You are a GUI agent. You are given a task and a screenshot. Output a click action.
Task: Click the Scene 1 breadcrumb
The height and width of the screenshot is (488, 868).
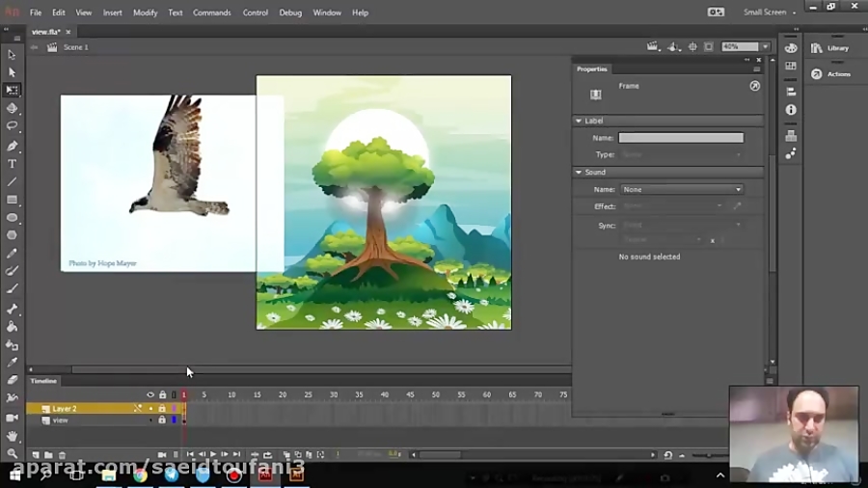click(x=76, y=47)
